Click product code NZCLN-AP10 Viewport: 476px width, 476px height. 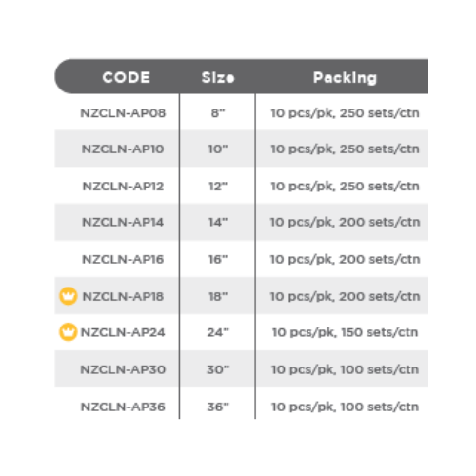tap(123, 149)
